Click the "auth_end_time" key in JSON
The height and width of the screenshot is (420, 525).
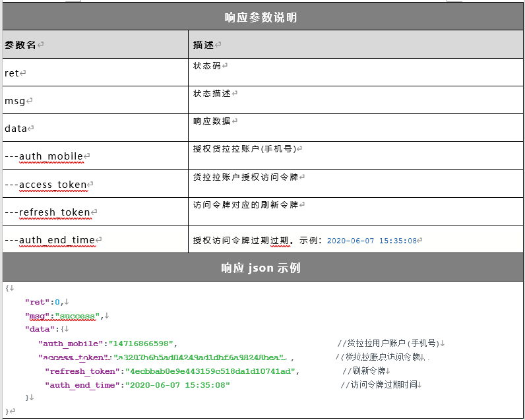[x=82, y=385]
